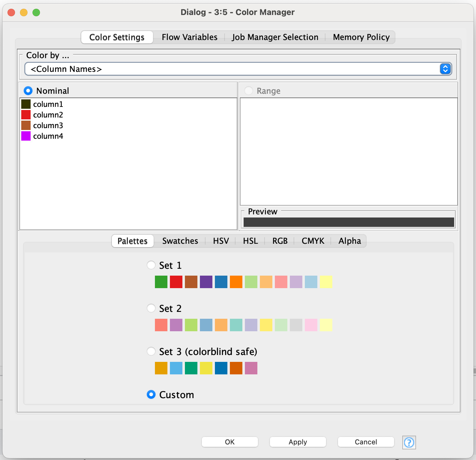The height and width of the screenshot is (460, 476).
Task: Click column1's dark color swatch
Action: tap(26, 104)
